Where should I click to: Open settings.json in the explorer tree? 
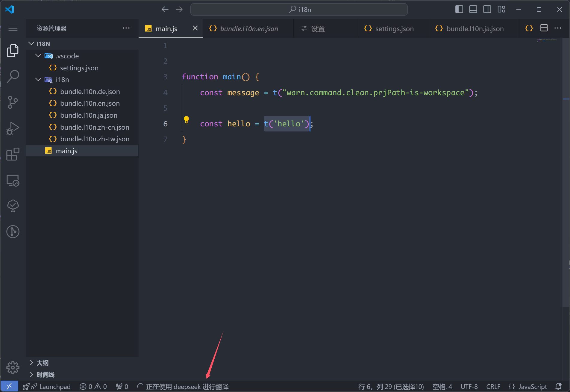click(x=82, y=68)
